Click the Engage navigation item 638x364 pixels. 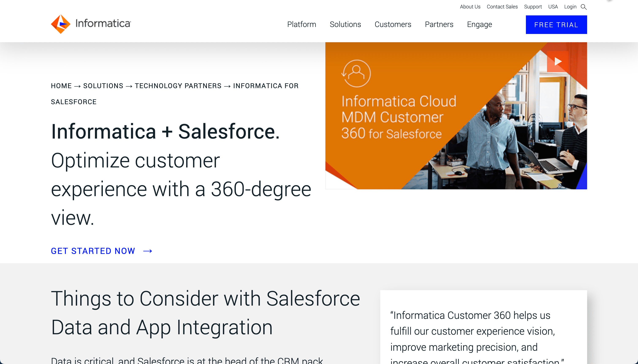tap(479, 24)
